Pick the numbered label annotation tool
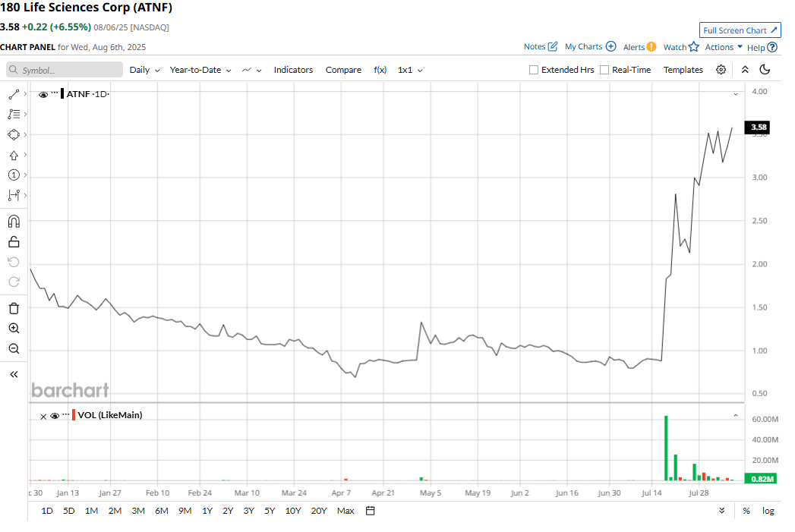 coord(14,175)
